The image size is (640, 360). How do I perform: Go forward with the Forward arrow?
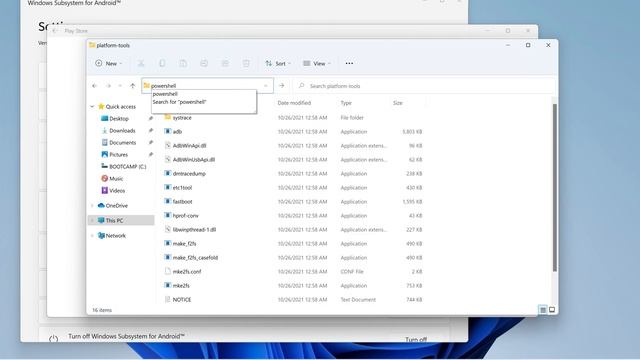click(108, 86)
